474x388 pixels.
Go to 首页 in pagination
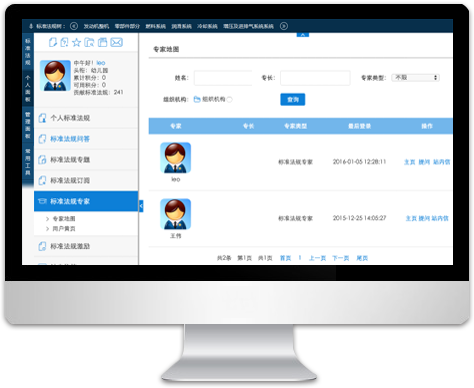[x=285, y=258]
